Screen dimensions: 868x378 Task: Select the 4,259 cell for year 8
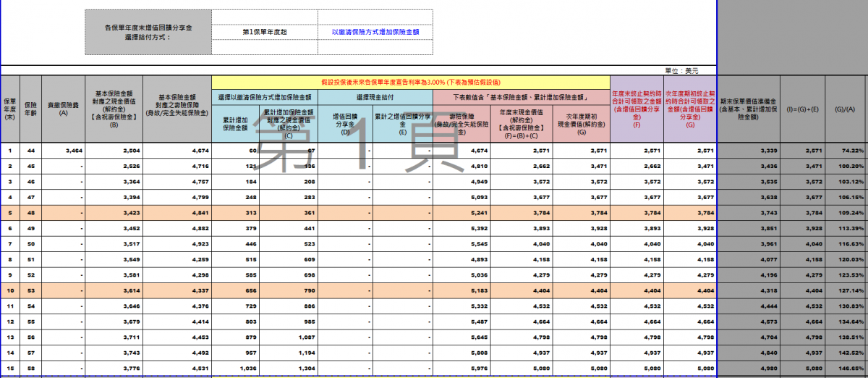[x=177, y=259]
